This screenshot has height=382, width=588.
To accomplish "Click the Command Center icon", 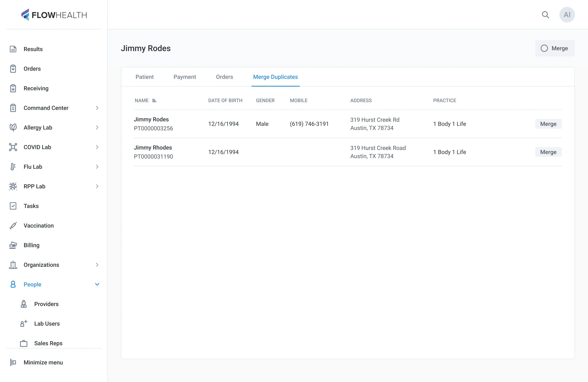I will [13, 108].
